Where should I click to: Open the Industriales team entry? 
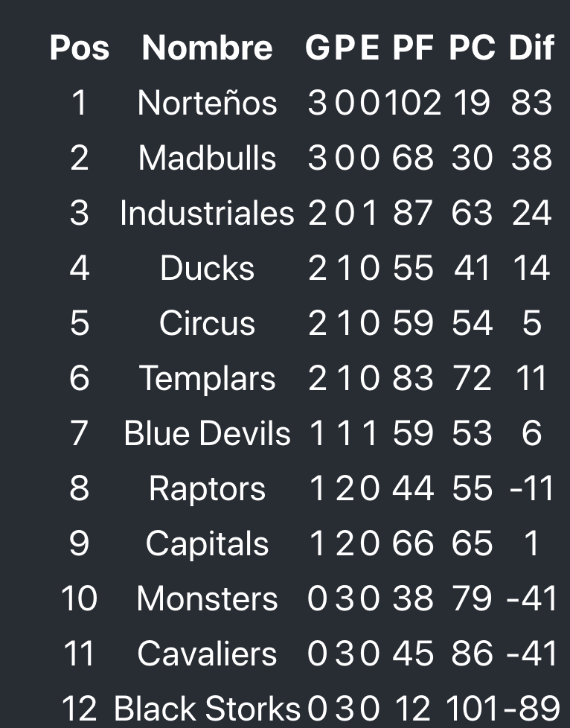(x=207, y=213)
